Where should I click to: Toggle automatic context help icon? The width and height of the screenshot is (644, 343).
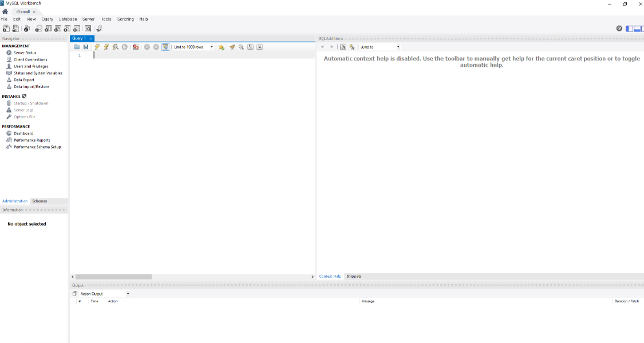pyautogui.click(x=352, y=47)
